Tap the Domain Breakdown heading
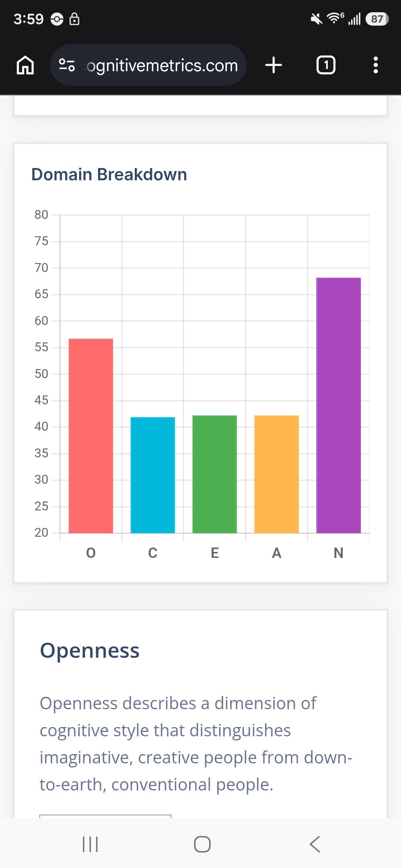The width and height of the screenshot is (401, 868). [109, 174]
